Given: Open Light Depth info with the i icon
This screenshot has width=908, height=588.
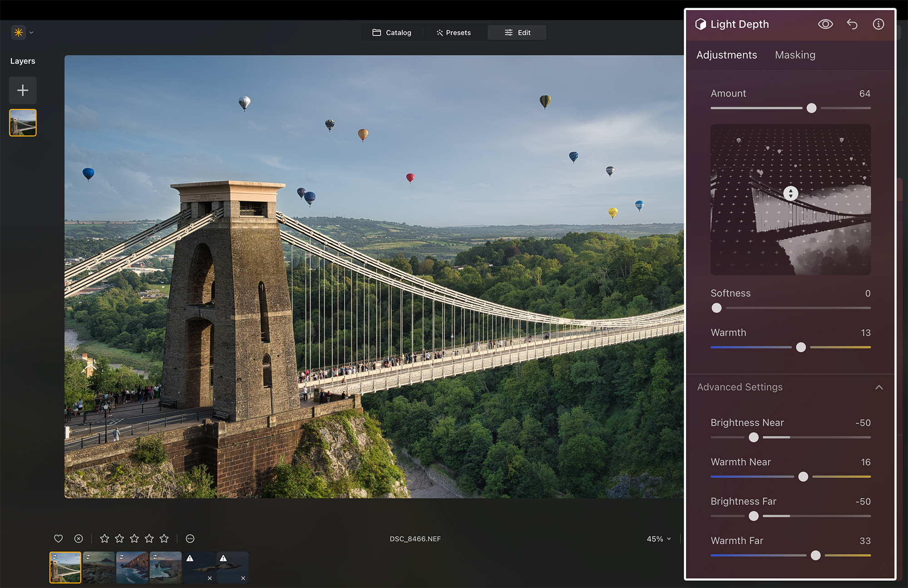Looking at the screenshot, I should (x=878, y=24).
